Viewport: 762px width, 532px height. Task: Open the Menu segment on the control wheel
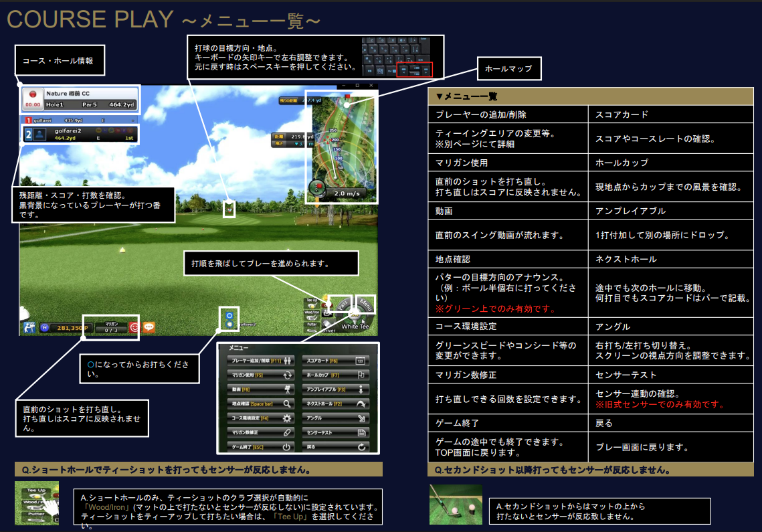click(x=366, y=304)
